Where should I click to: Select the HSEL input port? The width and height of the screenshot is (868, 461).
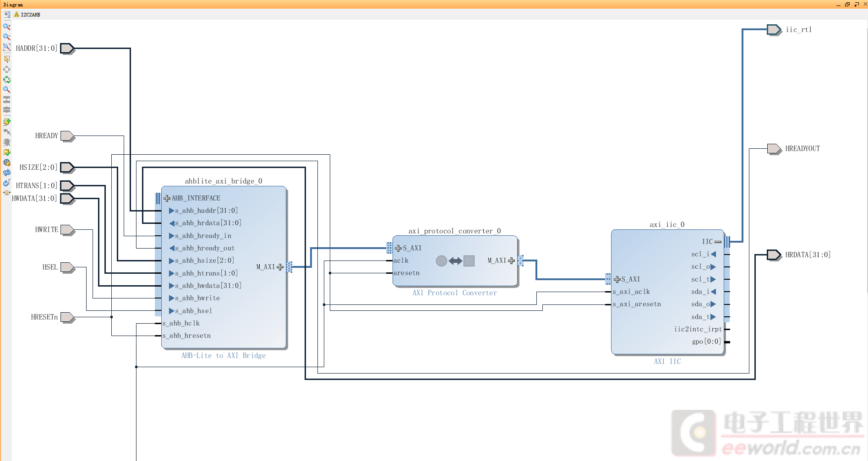[x=67, y=267]
